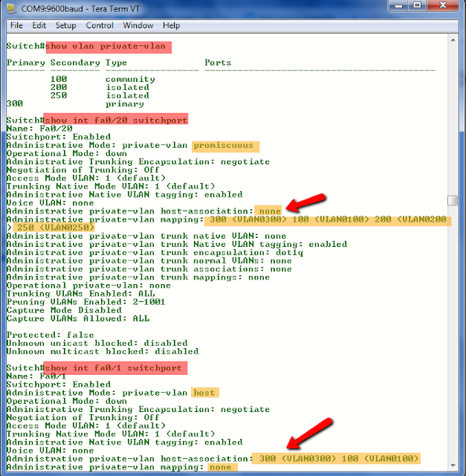The width and height of the screenshot is (466, 476).
Task: Open the Setup menu
Action: (65, 25)
